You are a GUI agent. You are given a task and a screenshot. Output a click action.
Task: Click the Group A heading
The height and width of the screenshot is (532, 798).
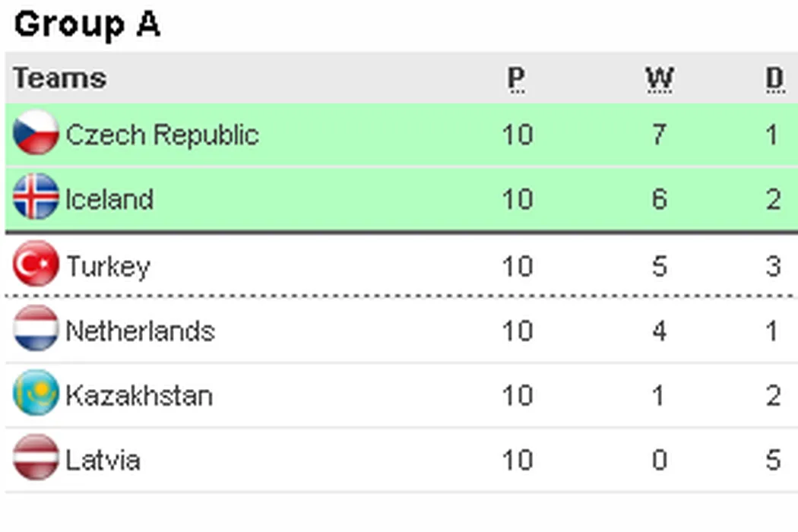(87, 24)
